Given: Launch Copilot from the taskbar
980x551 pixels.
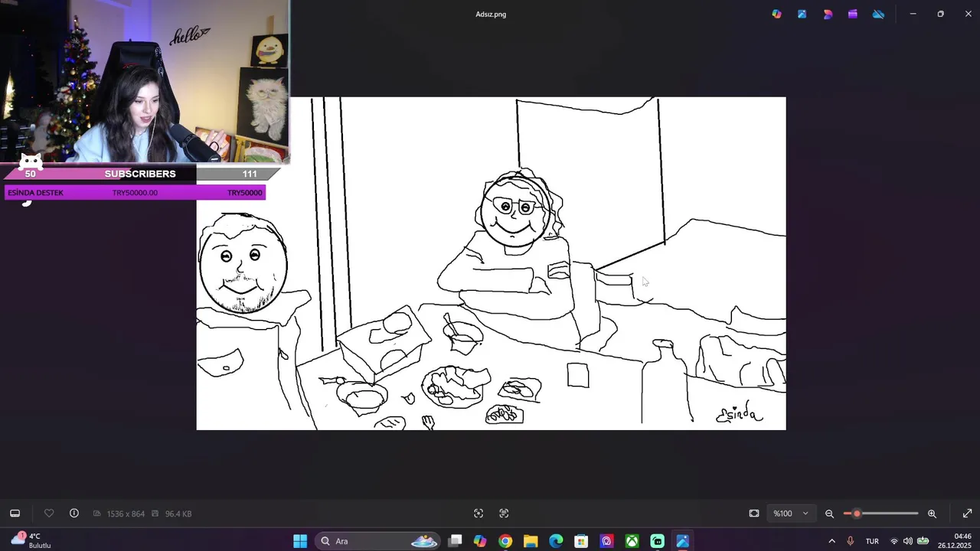Looking at the screenshot, I should [480, 541].
